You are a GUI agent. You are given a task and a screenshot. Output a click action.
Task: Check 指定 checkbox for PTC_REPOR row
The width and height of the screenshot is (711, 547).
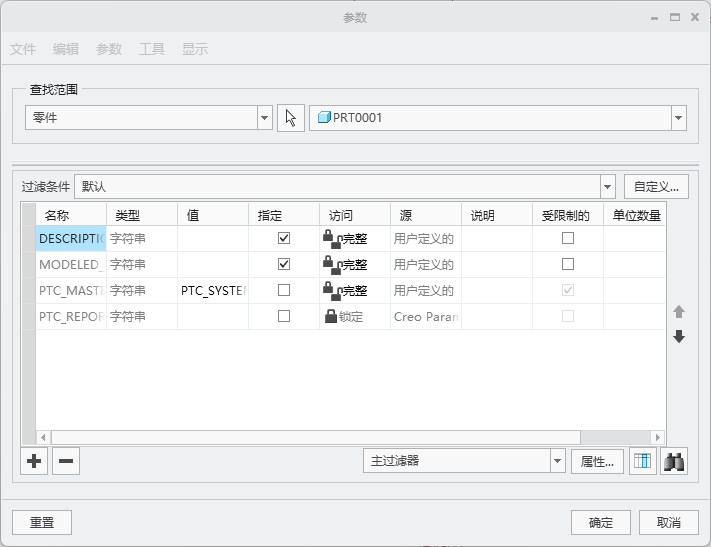(284, 316)
